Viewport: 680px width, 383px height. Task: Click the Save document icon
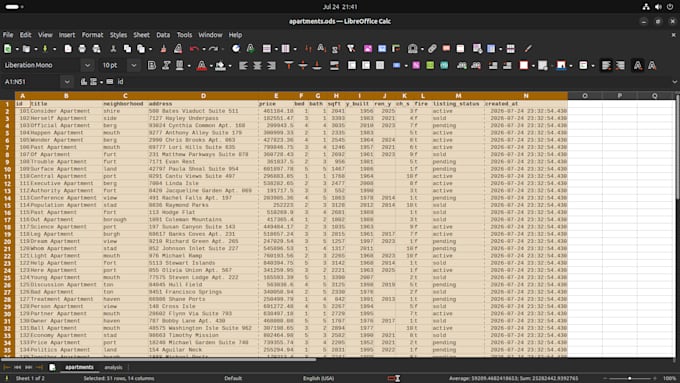click(45, 49)
